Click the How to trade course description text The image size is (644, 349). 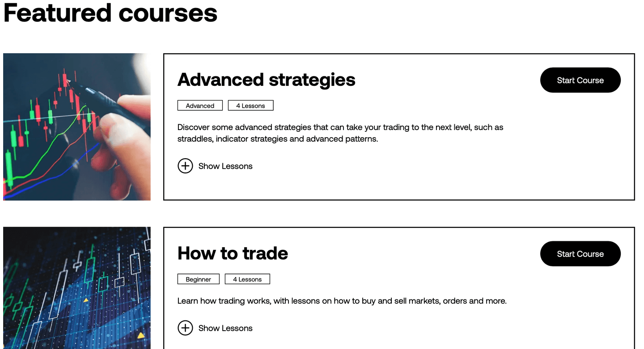[341, 301]
